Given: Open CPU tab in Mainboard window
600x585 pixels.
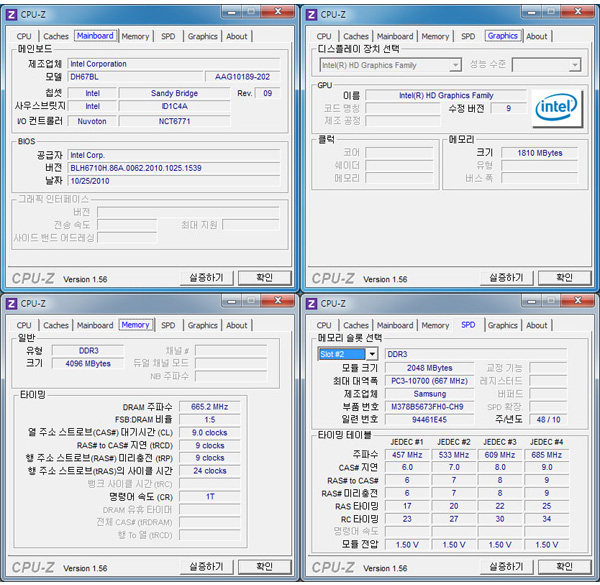Looking at the screenshot, I should point(24,36).
